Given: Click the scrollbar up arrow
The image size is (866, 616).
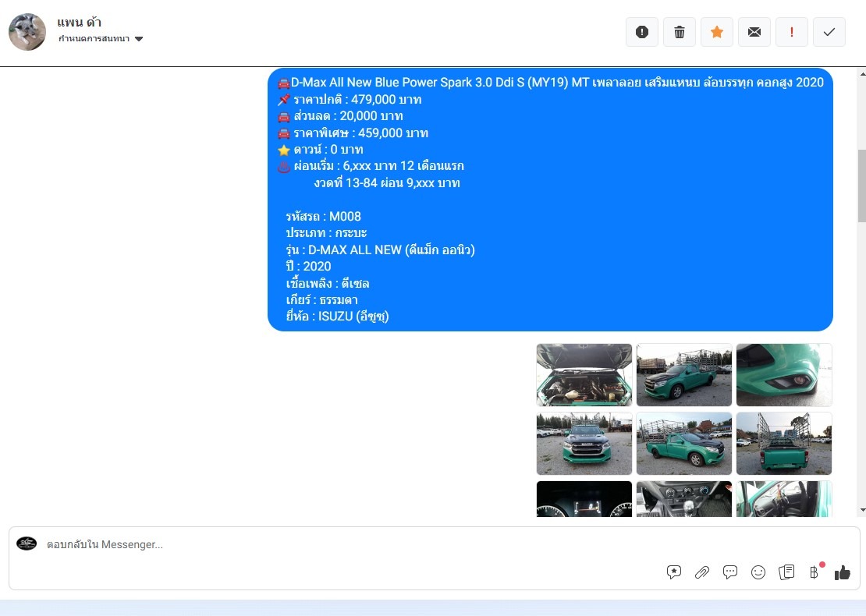Looking at the screenshot, I should (x=862, y=73).
